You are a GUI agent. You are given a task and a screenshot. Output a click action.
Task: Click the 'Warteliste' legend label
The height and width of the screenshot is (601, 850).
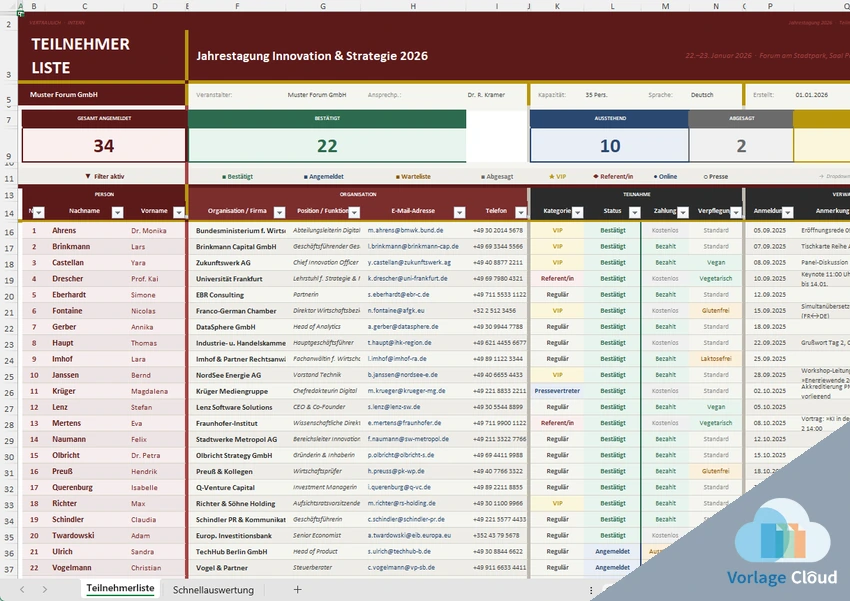(x=416, y=177)
